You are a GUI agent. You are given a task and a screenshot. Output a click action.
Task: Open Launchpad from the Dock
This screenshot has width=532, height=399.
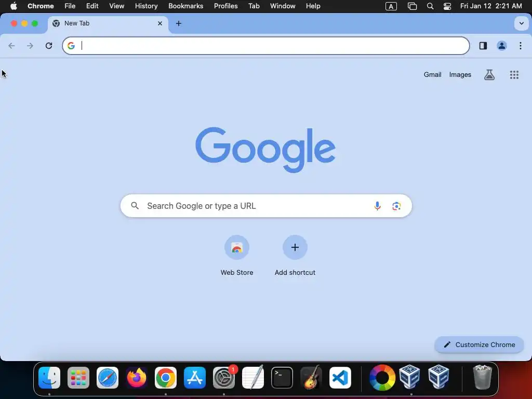click(x=78, y=378)
